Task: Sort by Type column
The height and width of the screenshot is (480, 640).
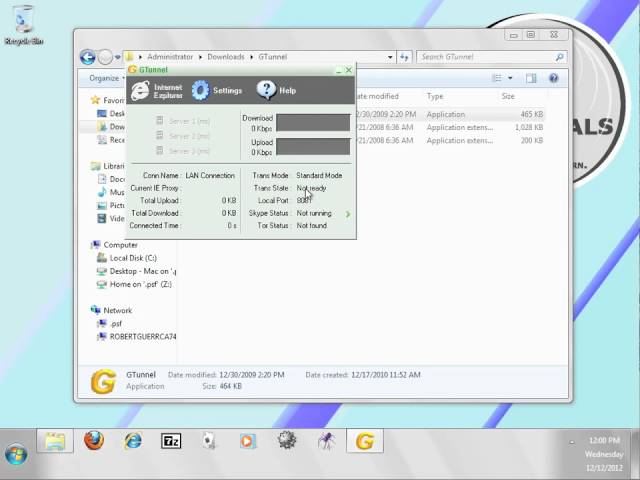Action: click(x=435, y=96)
